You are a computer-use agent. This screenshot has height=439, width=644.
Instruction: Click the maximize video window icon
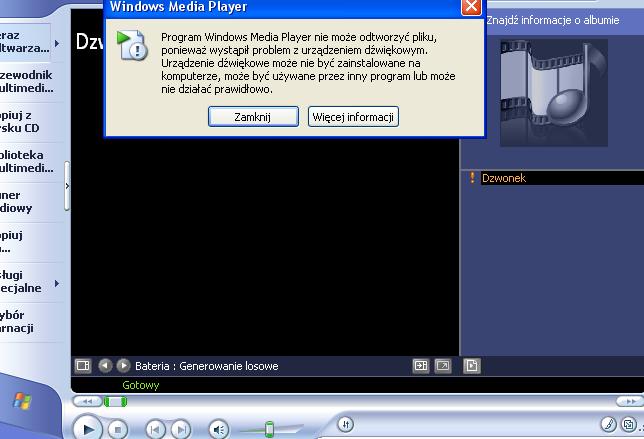click(x=421, y=365)
